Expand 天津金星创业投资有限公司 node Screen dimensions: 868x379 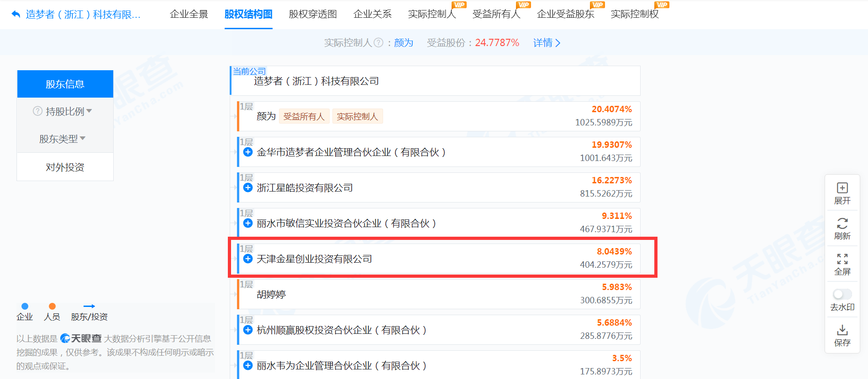tap(248, 259)
